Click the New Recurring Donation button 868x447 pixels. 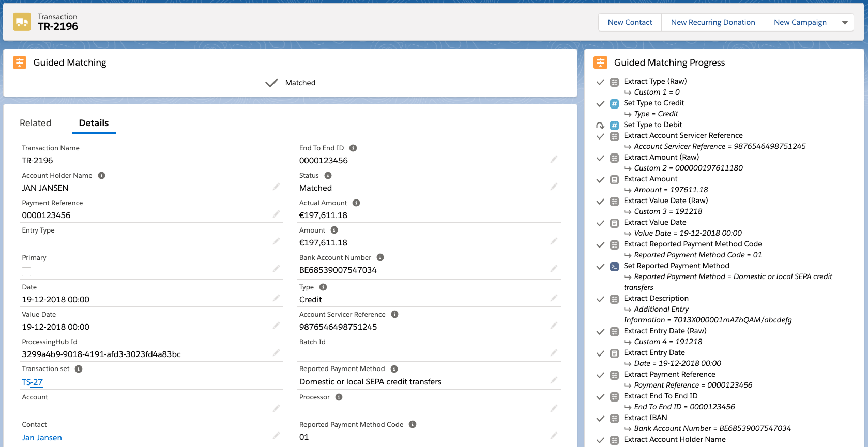coord(712,22)
